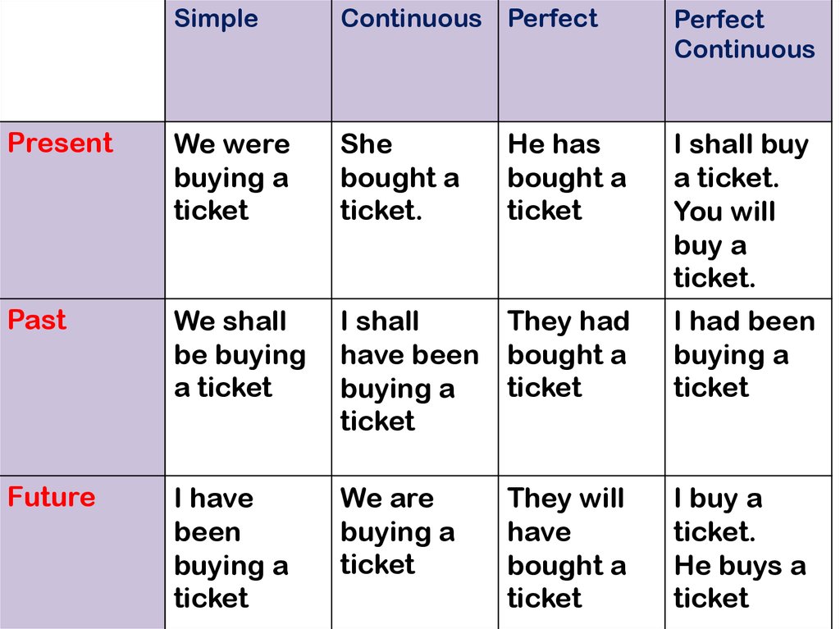840x629 pixels.
Task: Select the cell "I had been buying a ticket"
Action: point(748,387)
